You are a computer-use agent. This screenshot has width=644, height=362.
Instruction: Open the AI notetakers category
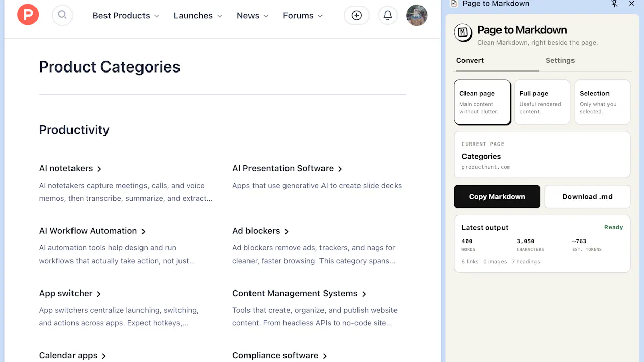click(x=70, y=168)
